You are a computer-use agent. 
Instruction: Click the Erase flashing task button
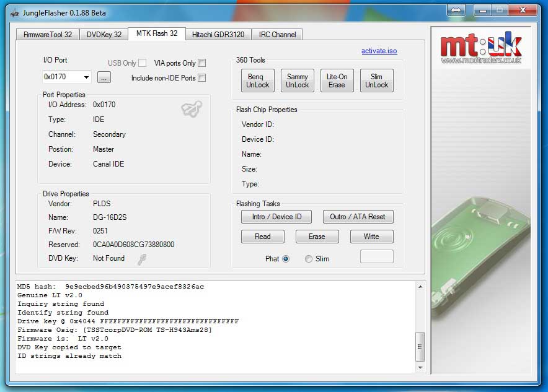[317, 237]
